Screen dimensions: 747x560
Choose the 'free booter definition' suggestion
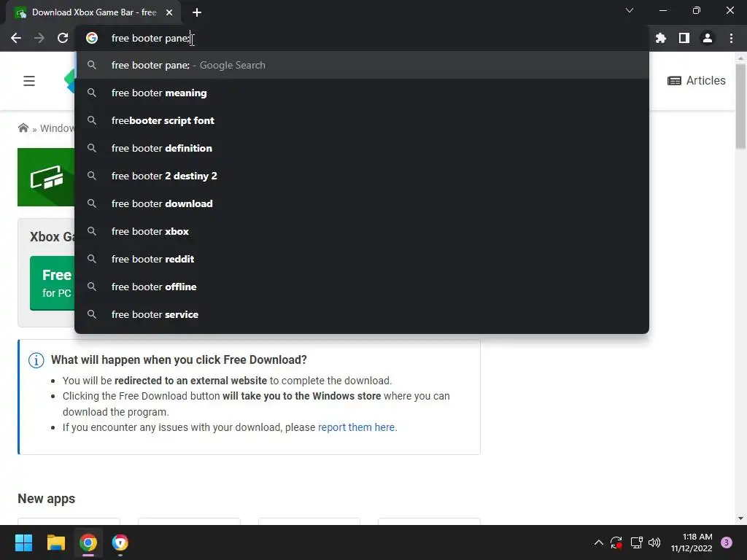[362, 148]
